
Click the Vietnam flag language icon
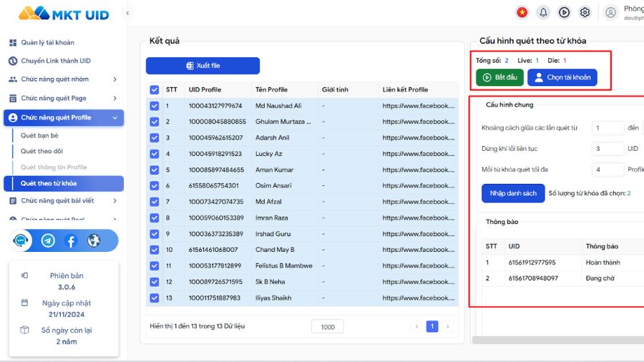pyautogui.click(x=522, y=12)
